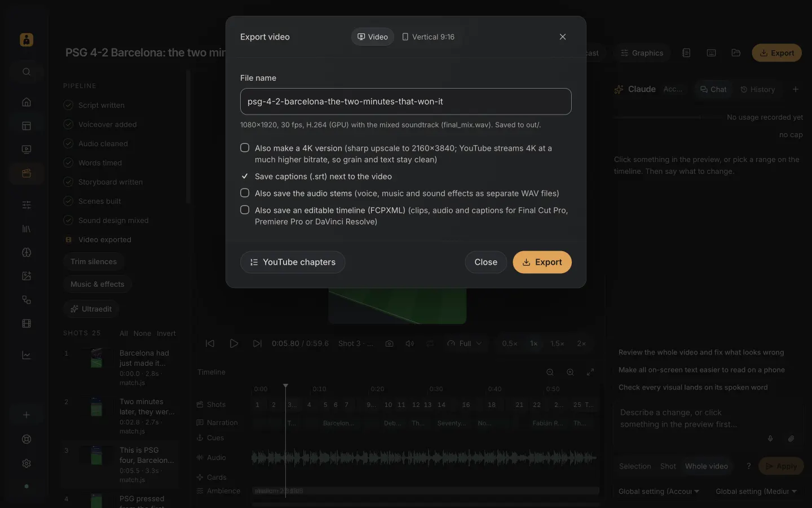Switch to the Vertical 9:16 format tab
The image size is (812, 508).
[428, 37]
